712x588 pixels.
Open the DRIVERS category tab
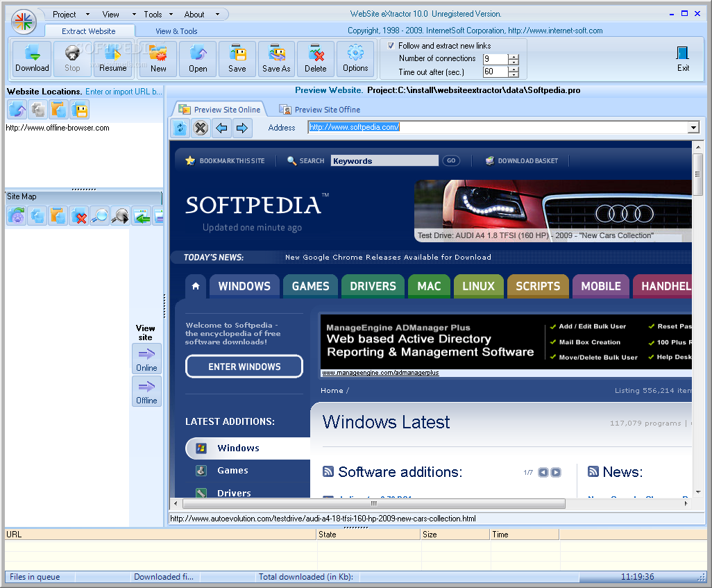pyautogui.click(x=373, y=286)
